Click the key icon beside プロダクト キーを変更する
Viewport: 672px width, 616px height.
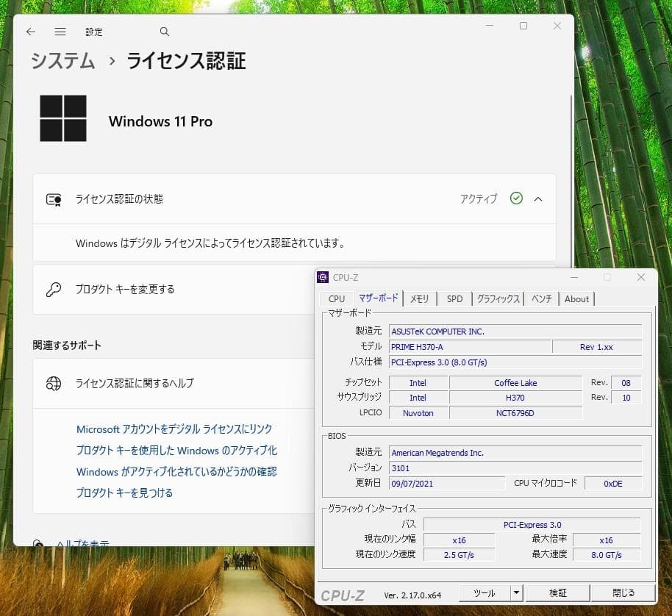point(54,290)
